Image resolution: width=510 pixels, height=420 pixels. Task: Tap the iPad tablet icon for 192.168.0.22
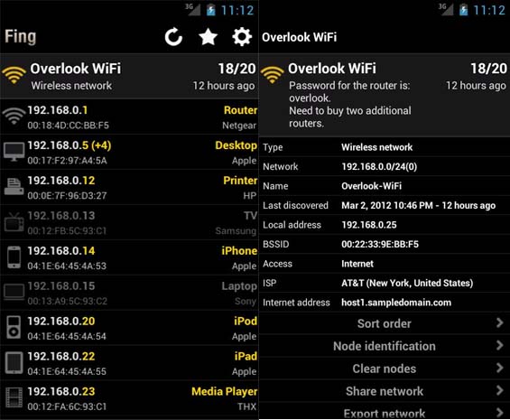click(14, 363)
